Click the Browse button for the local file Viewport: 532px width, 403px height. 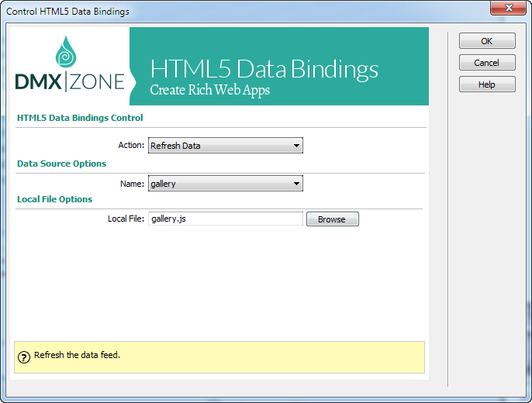click(332, 219)
